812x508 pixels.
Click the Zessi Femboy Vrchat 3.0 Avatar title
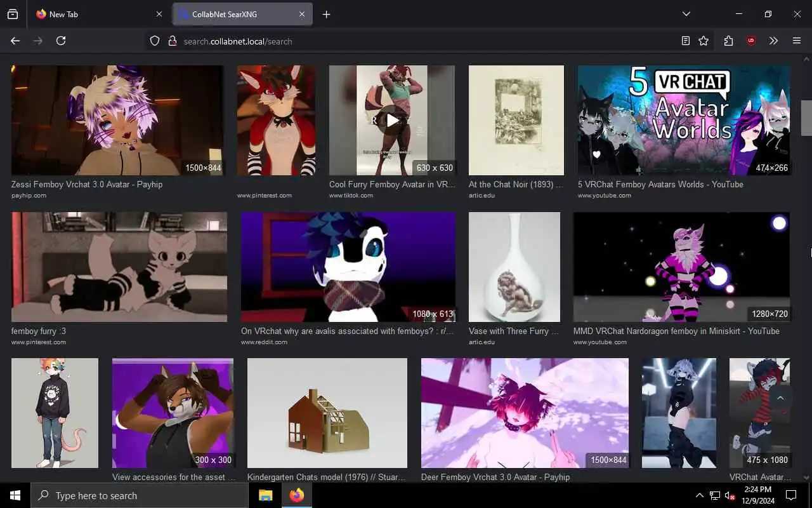(87, 184)
